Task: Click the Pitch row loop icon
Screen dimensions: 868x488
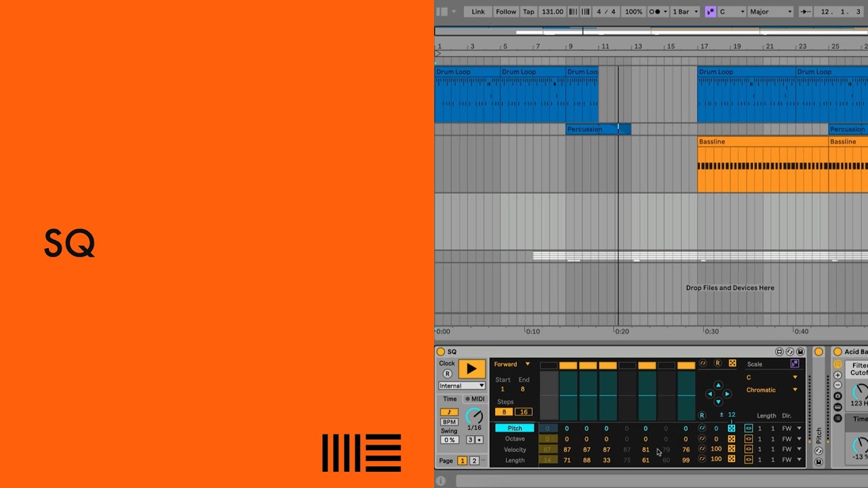Action: (x=749, y=428)
